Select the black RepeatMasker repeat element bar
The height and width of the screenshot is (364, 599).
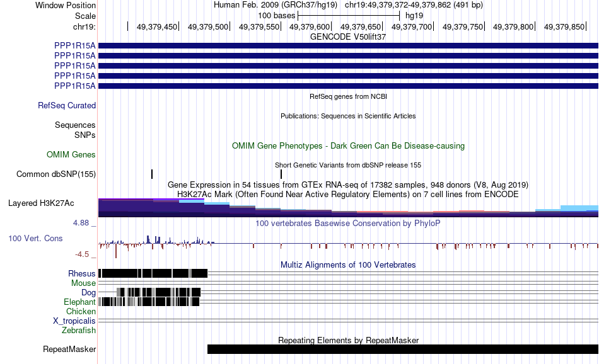403,349
